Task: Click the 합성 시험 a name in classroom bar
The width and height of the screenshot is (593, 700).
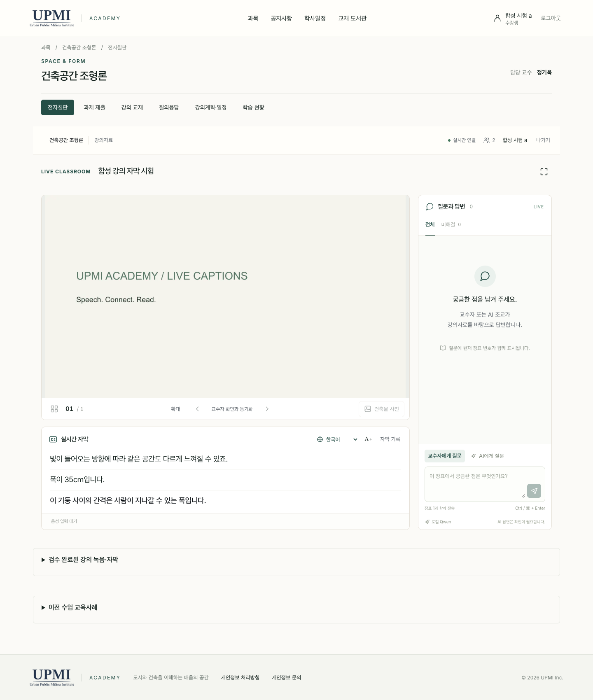Action: 515,140
